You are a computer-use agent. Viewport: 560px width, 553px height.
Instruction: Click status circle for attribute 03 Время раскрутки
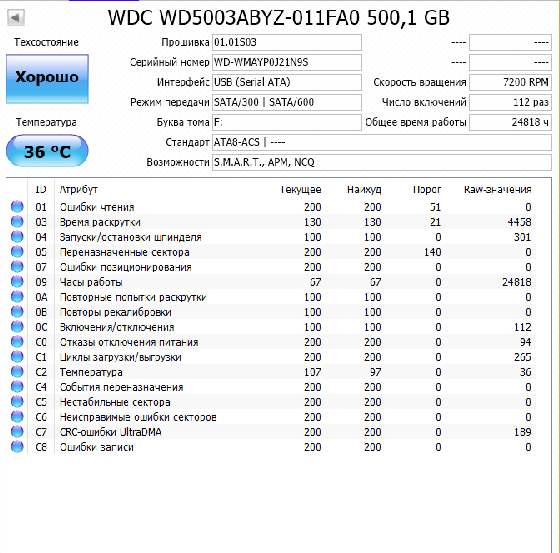coord(17,222)
